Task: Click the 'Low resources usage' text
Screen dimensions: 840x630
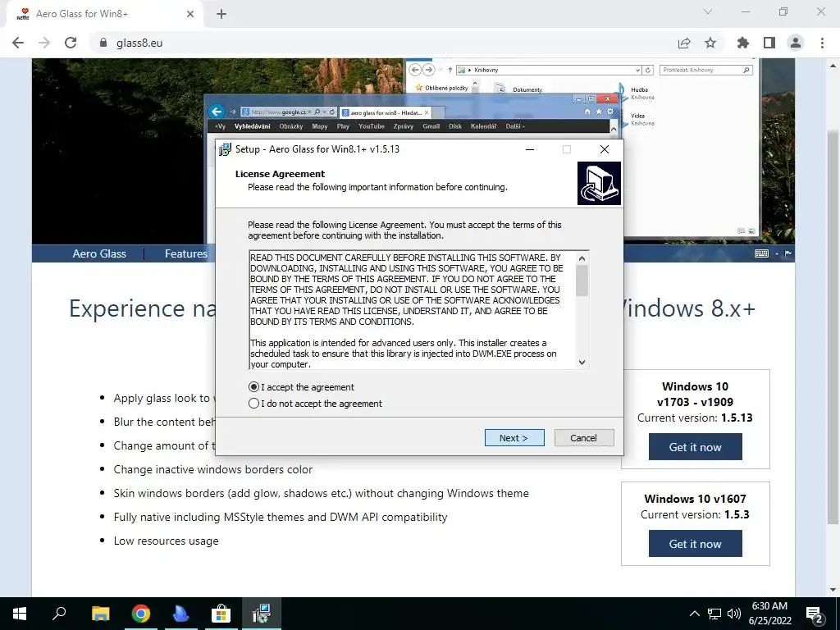Action: (x=166, y=541)
